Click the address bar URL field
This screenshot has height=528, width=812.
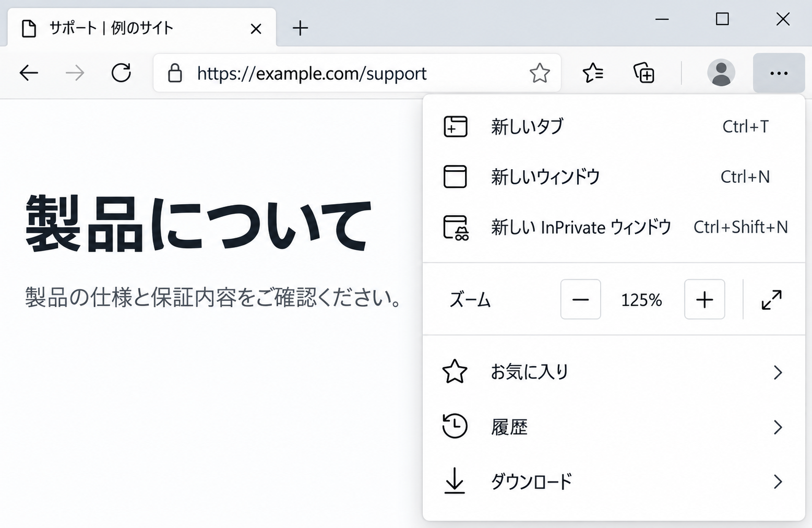pyautogui.click(x=357, y=73)
